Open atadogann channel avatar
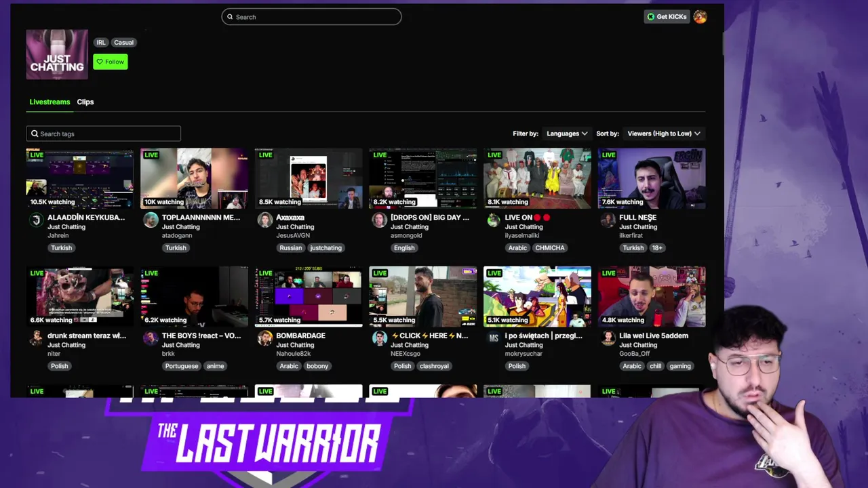The width and height of the screenshot is (868, 488). point(151,220)
